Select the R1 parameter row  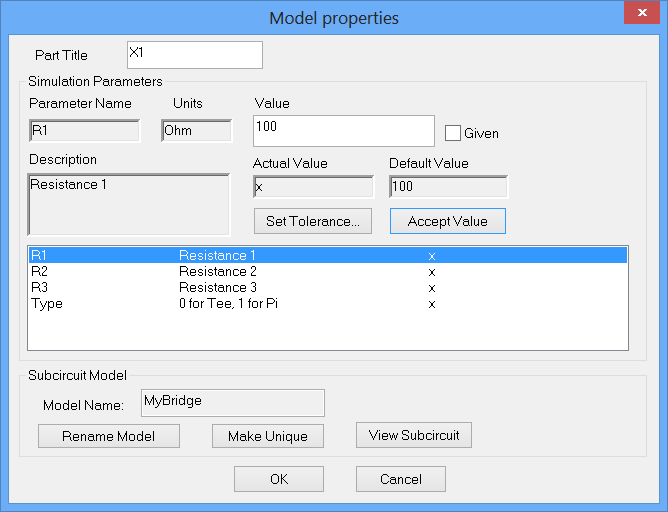327,256
